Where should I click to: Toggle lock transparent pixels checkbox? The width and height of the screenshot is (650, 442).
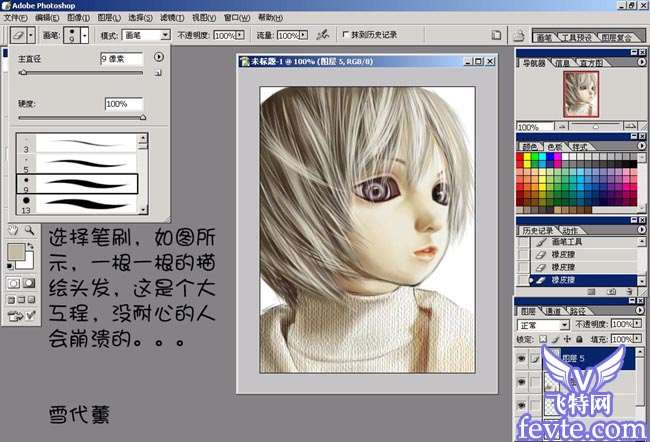coord(543,339)
